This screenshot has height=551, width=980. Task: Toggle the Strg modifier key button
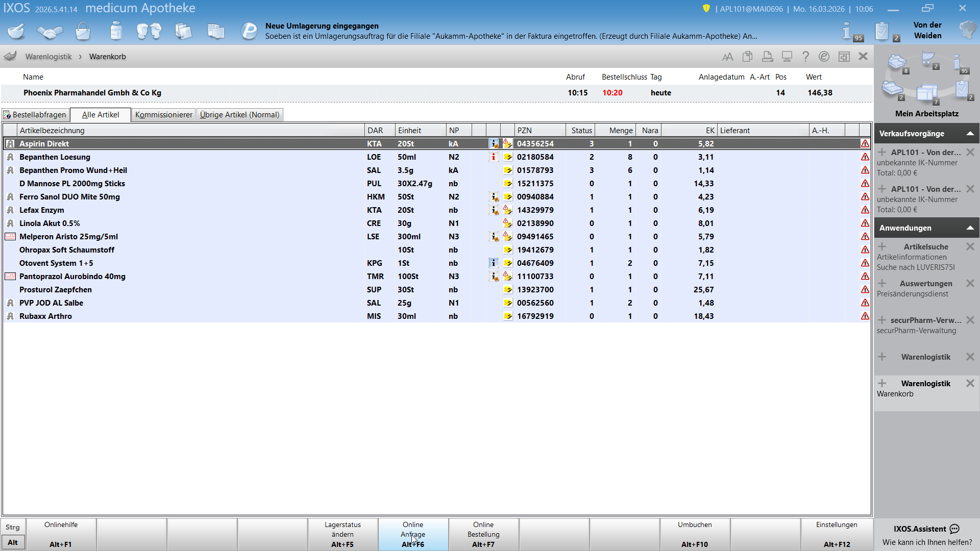click(13, 527)
